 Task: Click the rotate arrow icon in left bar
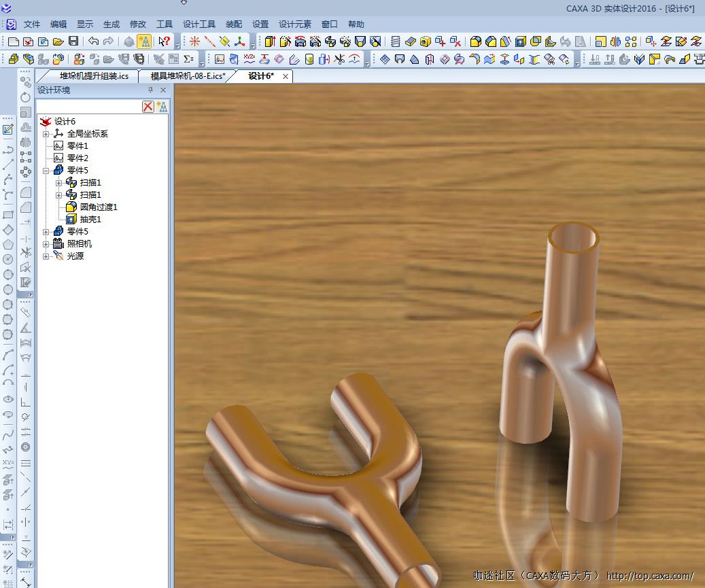[26, 97]
